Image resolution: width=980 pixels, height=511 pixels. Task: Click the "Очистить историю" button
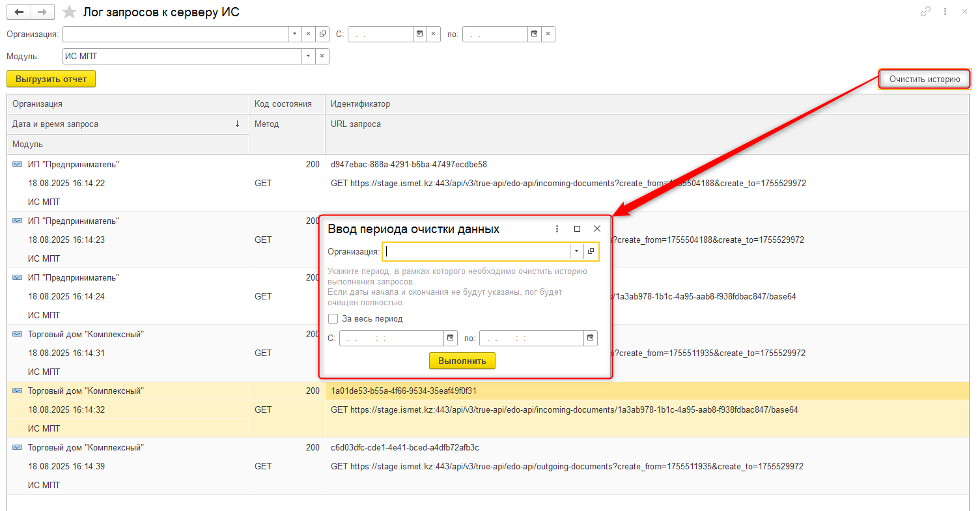924,79
